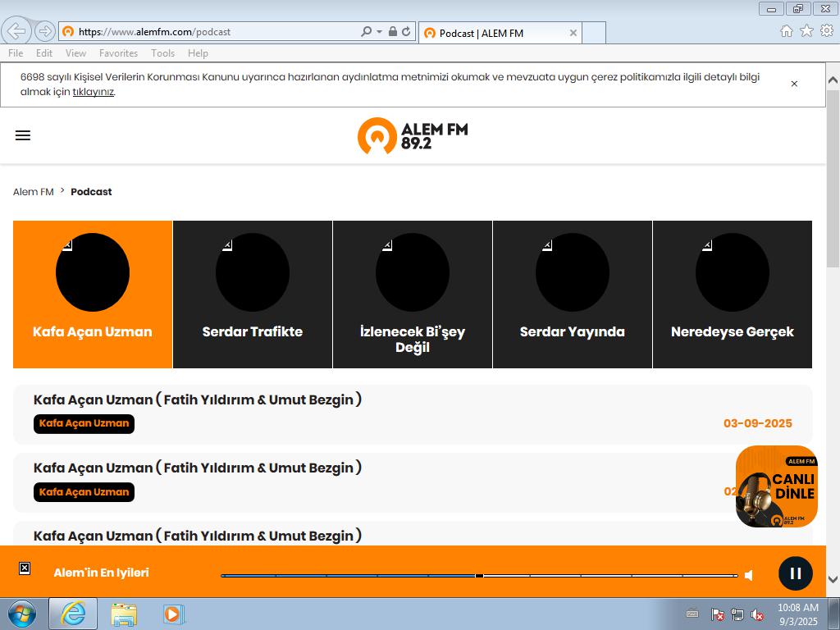Click Kafa Açan Uzman tag on 03-09-2025 episode
The height and width of the screenshot is (630, 840).
point(84,423)
